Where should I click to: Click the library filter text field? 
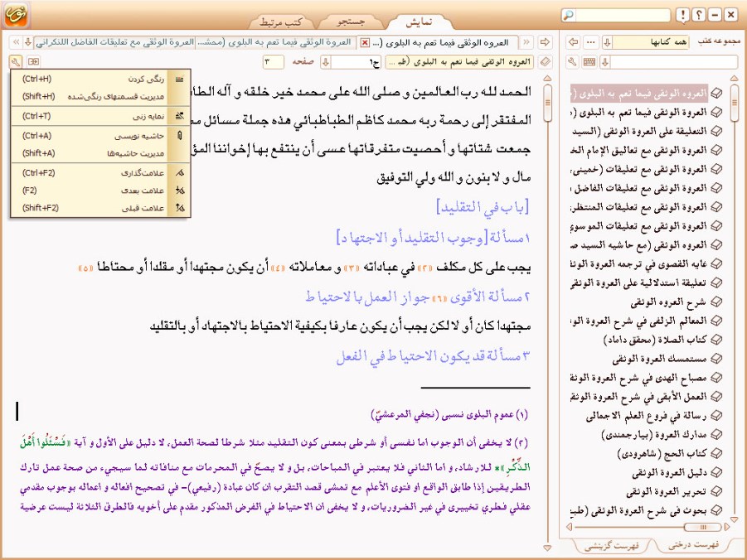674,62
